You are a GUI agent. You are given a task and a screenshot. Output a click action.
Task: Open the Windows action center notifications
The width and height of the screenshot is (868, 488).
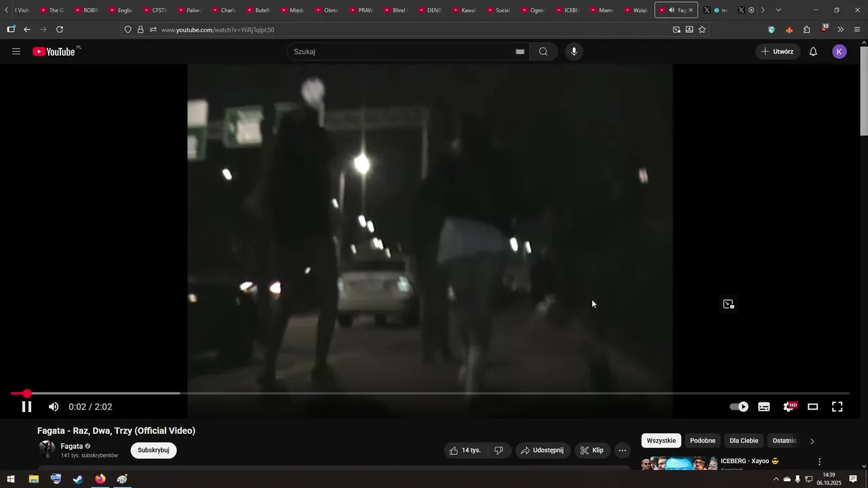853,479
